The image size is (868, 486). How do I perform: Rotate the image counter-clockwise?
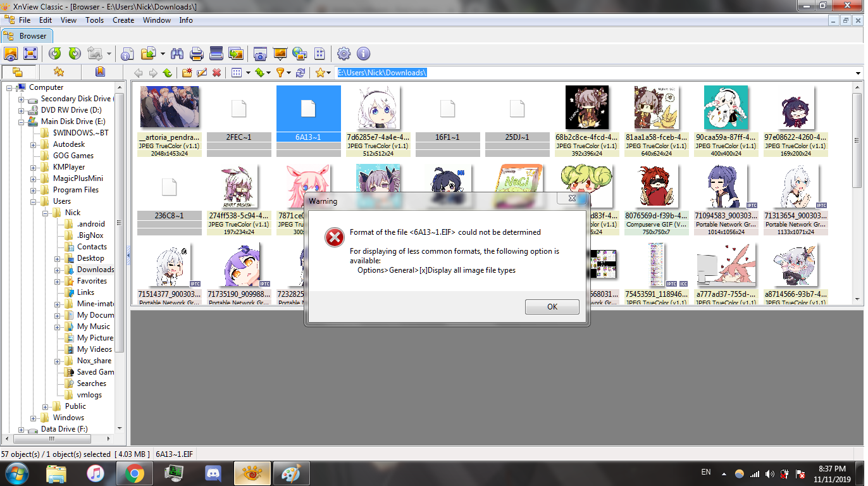click(56, 54)
